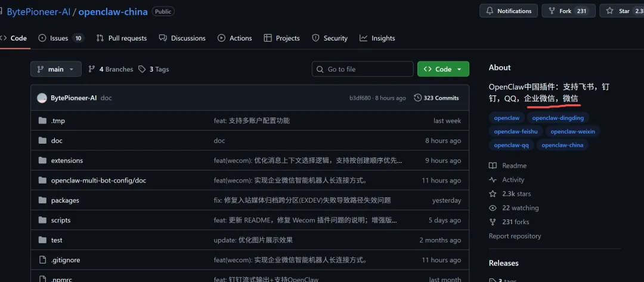
Task: Click the Issues count badge 10
Action: [78, 38]
